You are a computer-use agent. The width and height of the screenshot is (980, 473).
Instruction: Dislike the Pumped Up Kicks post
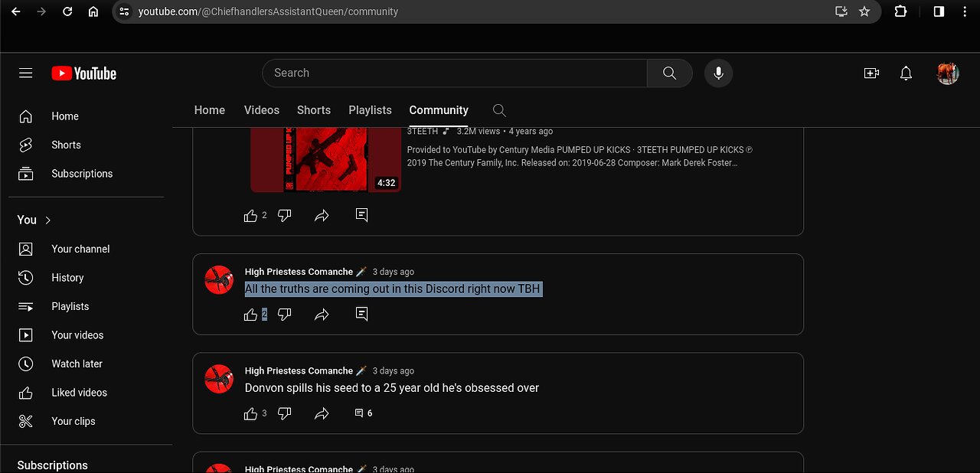coord(284,216)
